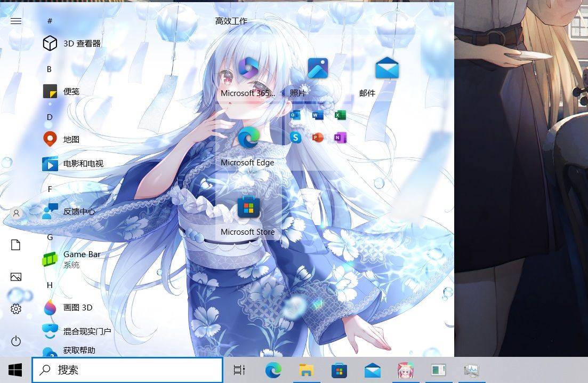This screenshot has height=383, width=588.
Task: Click the Windows Start button on taskbar
Action: pyautogui.click(x=15, y=370)
